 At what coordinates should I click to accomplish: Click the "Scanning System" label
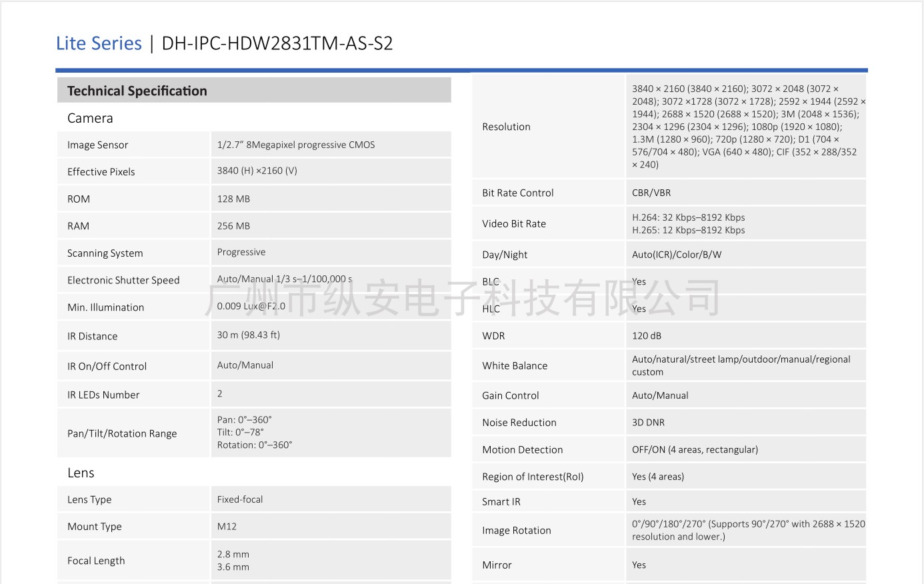tap(105, 253)
